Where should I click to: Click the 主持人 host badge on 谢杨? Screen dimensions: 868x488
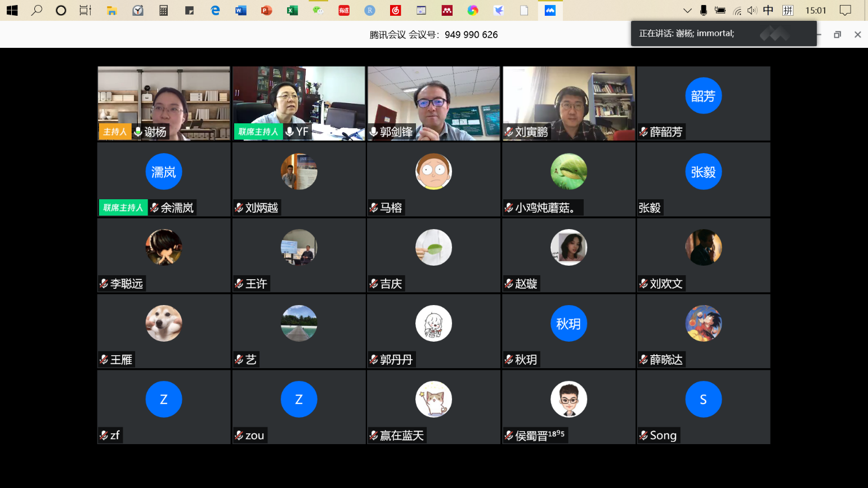point(115,132)
